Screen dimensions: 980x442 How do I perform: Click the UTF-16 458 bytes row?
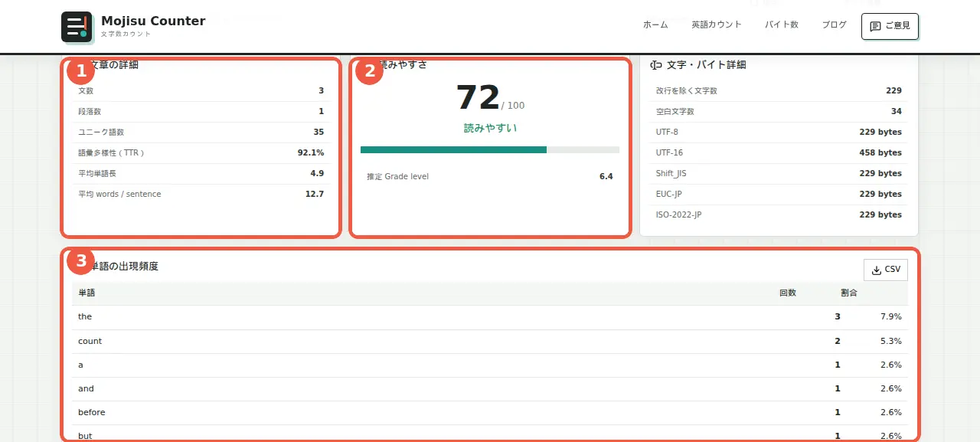click(779, 153)
